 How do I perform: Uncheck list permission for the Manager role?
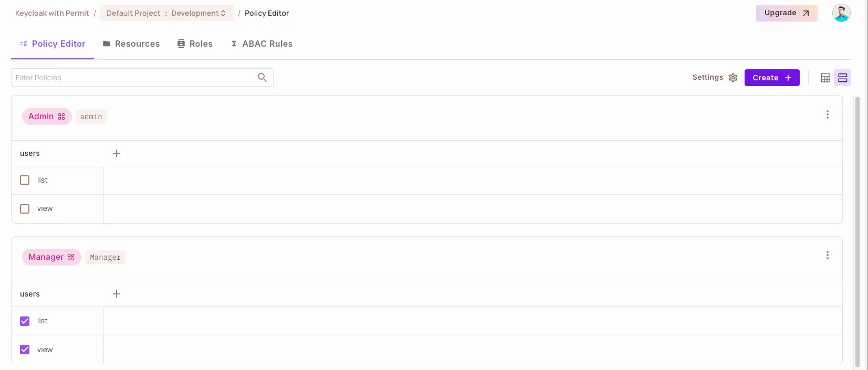point(25,321)
